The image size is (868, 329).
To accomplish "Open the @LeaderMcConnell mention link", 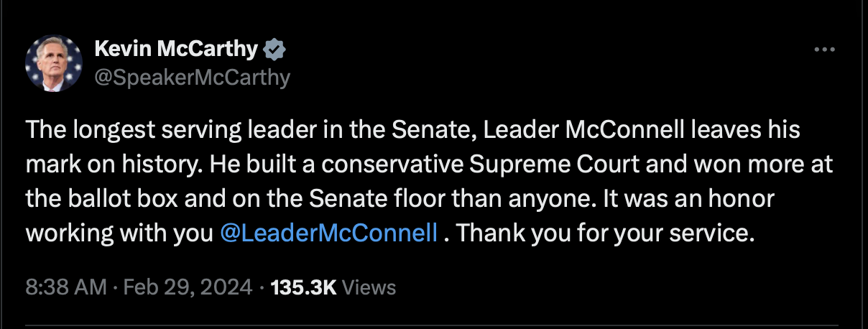I will (x=329, y=233).
